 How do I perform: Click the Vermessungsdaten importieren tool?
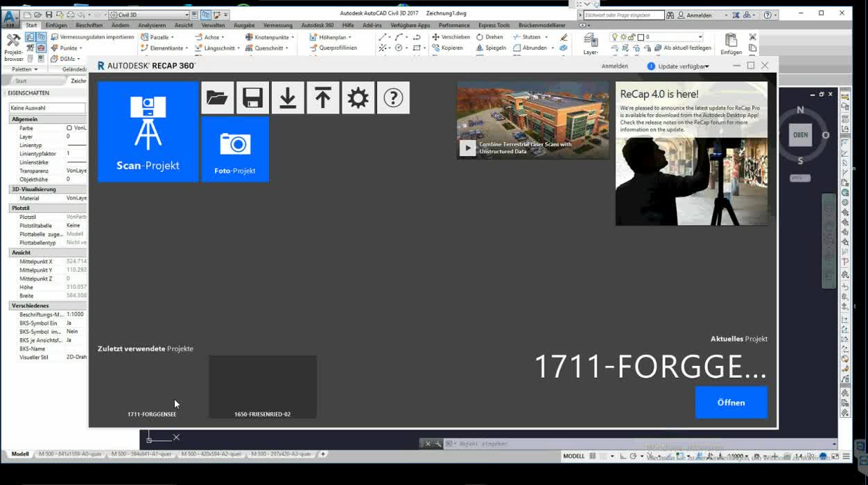(x=92, y=37)
